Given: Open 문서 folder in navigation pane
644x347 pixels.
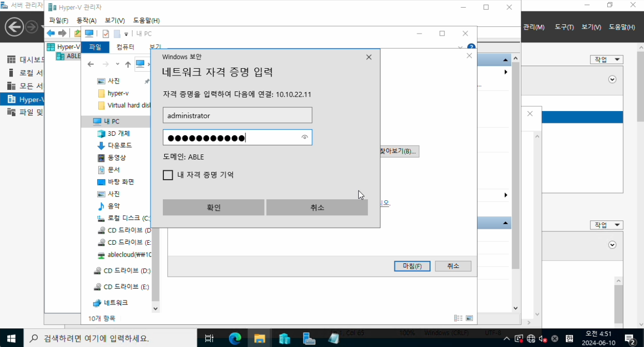Looking at the screenshot, I should 109,169.
